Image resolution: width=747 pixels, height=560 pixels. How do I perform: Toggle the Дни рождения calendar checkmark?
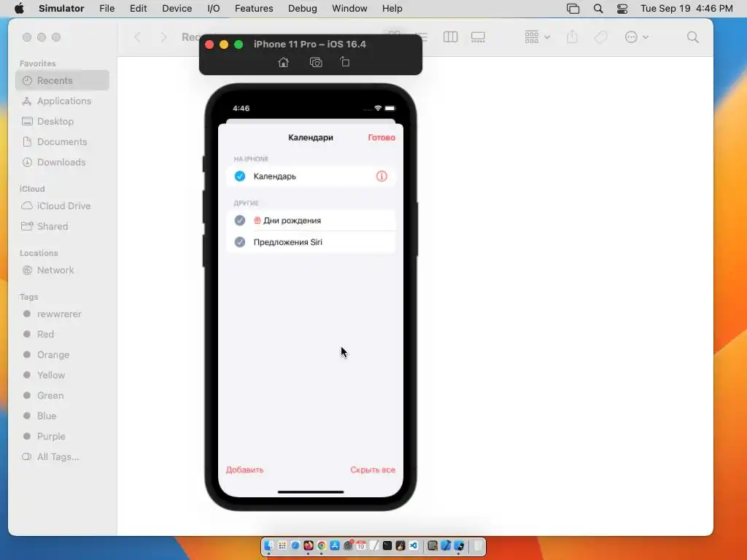pyautogui.click(x=239, y=220)
